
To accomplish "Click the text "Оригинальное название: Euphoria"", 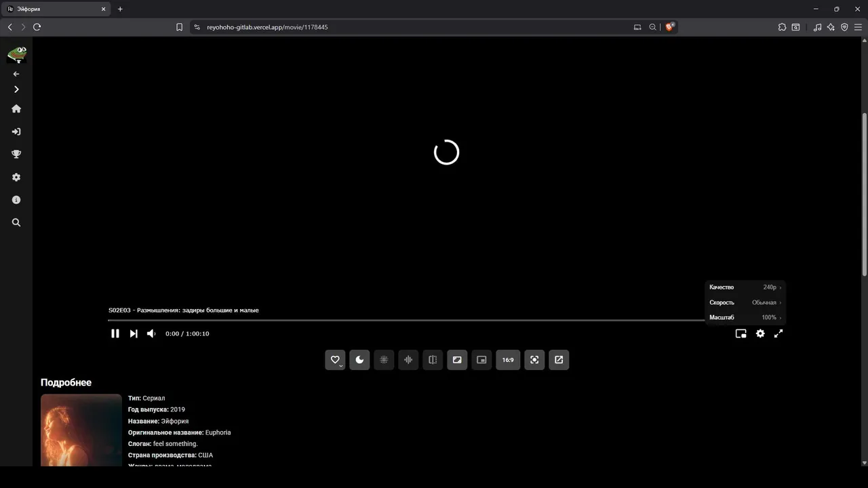I will click(x=180, y=432).
